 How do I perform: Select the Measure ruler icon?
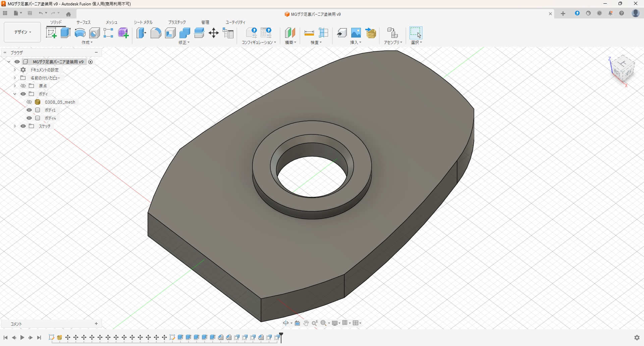coord(309,33)
